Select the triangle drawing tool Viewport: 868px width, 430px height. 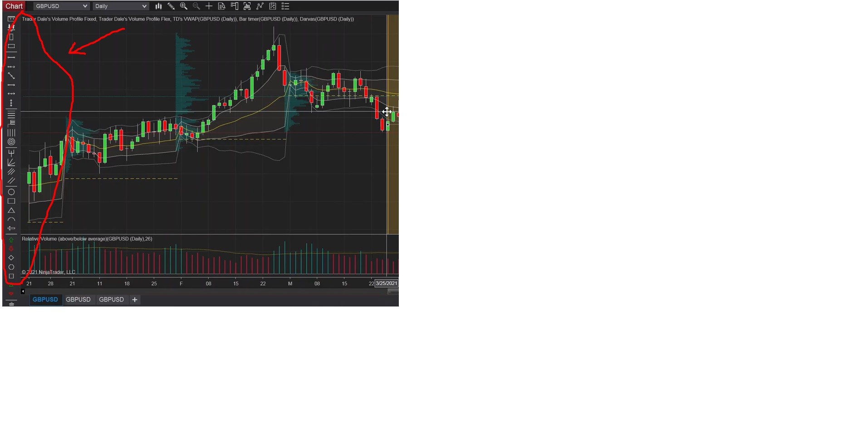coord(11,211)
